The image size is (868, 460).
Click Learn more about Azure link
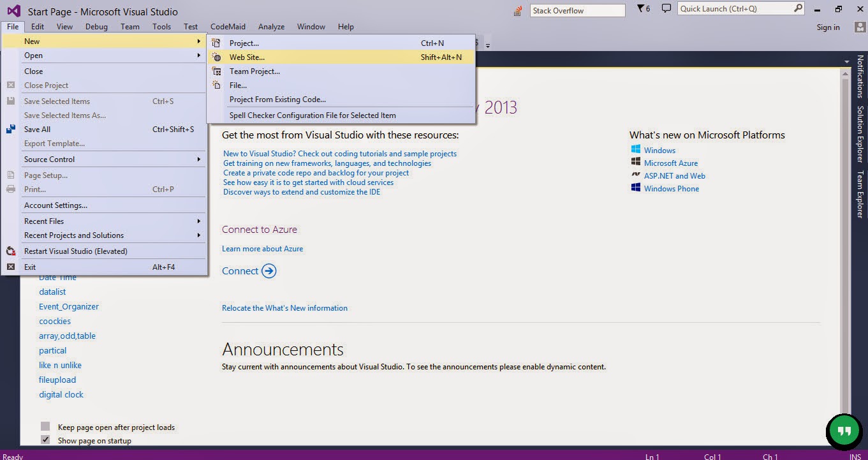tap(262, 249)
